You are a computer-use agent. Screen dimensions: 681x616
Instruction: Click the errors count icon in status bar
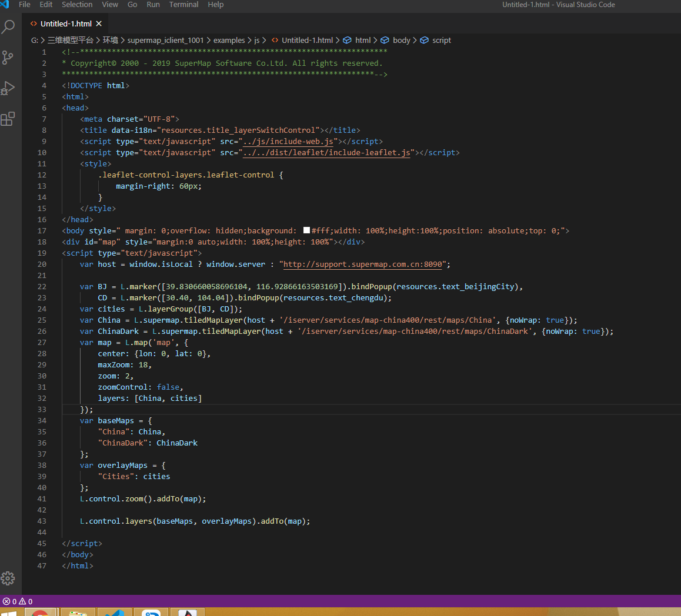coord(6,601)
